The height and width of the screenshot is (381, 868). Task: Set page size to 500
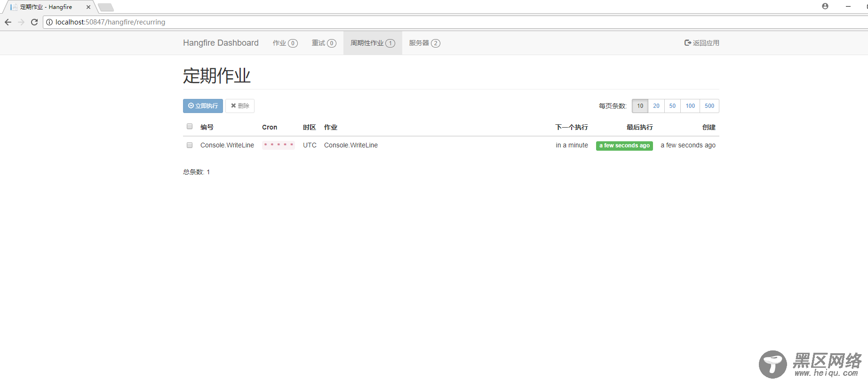pyautogui.click(x=709, y=106)
